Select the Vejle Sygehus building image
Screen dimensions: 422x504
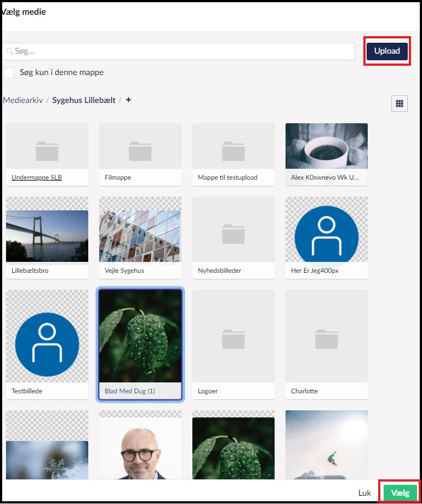point(140,236)
